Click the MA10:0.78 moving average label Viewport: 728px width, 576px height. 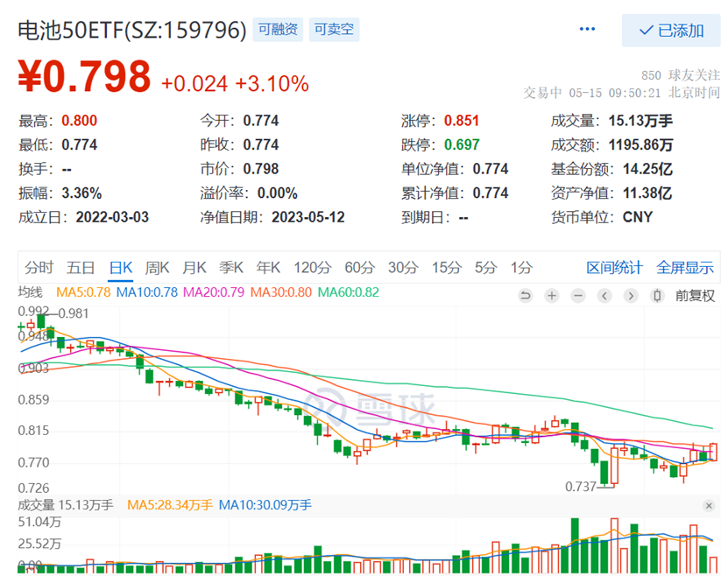point(146,292)
